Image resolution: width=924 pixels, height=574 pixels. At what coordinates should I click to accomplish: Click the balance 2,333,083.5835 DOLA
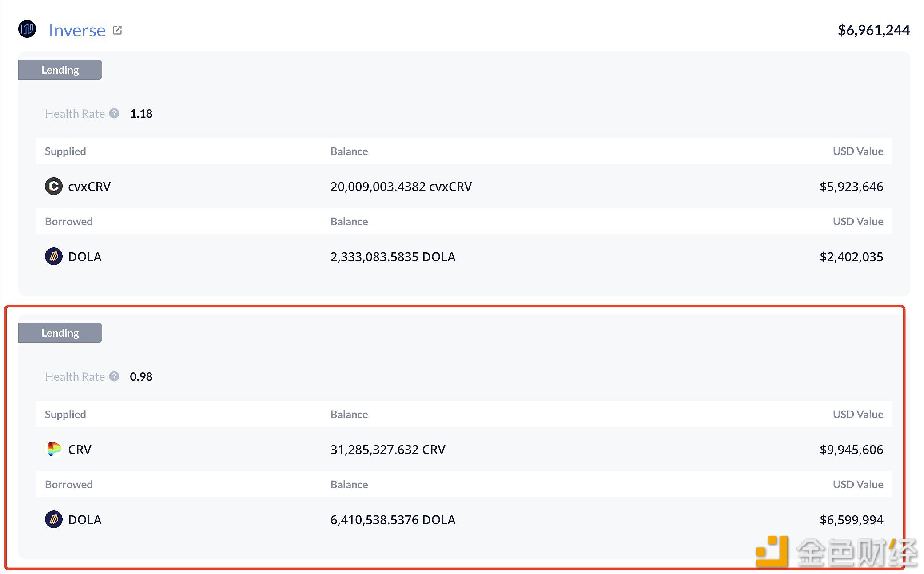click(x=393, y=257)
